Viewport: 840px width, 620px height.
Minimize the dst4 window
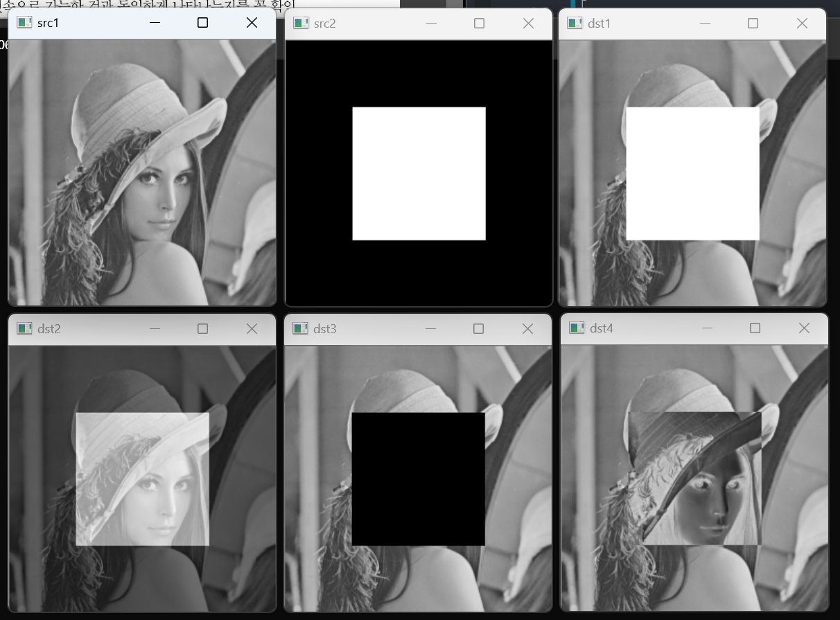coord(707,328)
